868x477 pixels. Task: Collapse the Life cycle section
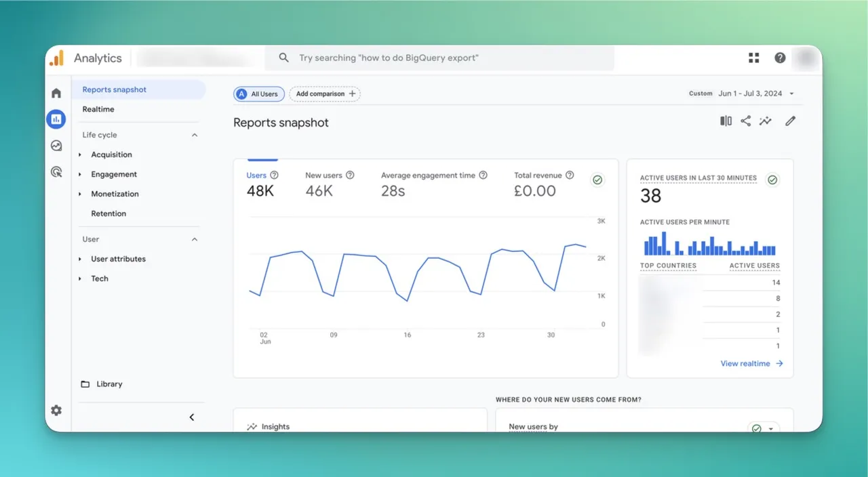coord(195,135)
